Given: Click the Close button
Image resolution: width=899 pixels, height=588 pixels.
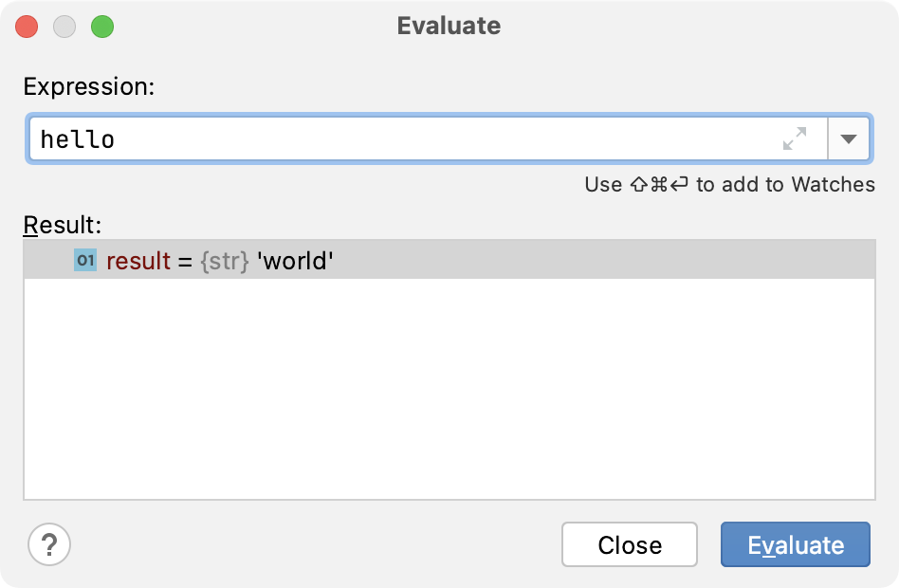Looking at the screenshot, I should point(629,544).
